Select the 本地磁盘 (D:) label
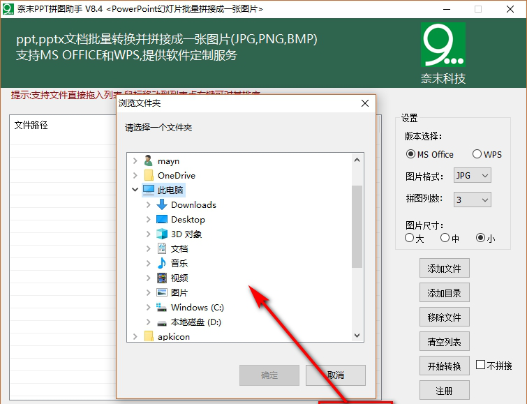This screenshot has width=527, height=420. click(x=196, y=322)
